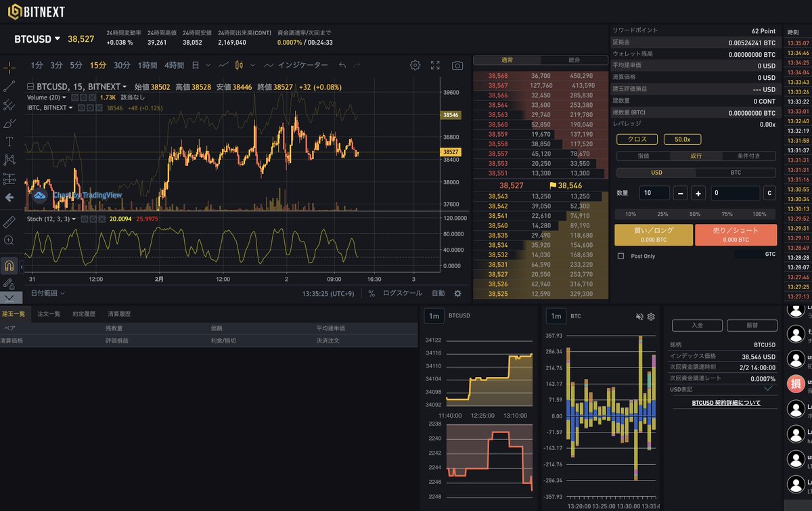Toggle ログスケール log scale
Viewport: 812px width, 511px height.
pyautogui.click(x=403, y=293)
